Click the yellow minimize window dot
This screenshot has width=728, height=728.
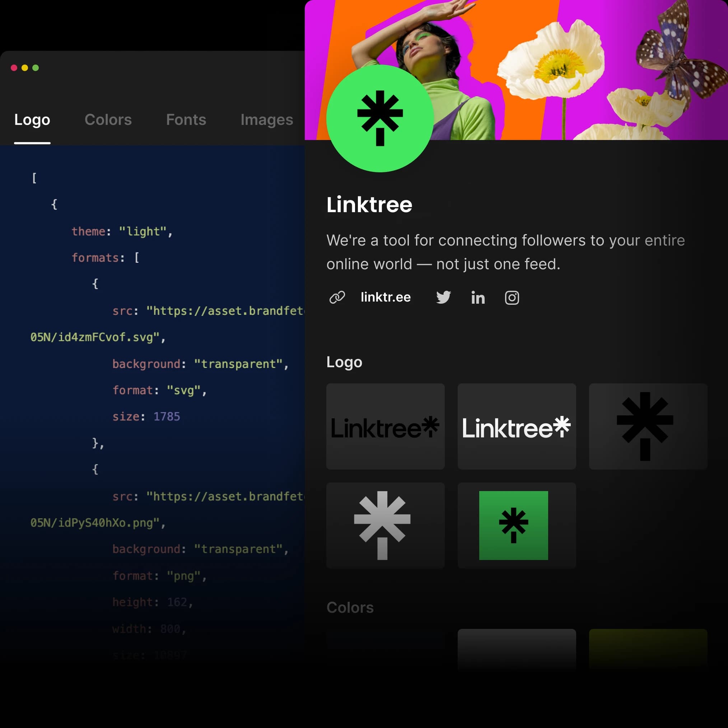(25, 68)
